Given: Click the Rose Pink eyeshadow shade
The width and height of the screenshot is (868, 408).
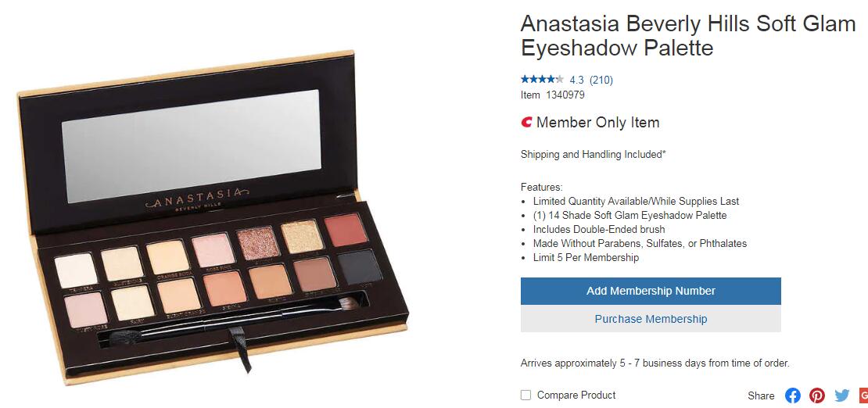Looking at the screenshot, I should pos(213,249).
